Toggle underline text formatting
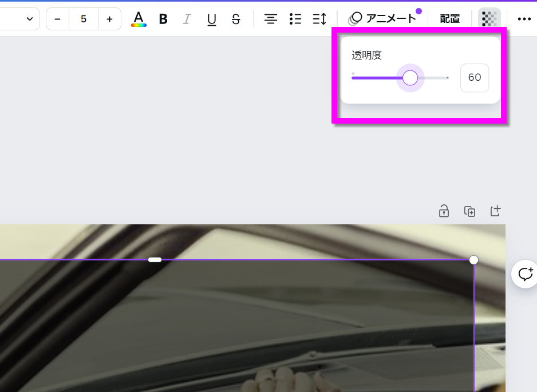This screenshot has height=392, width=537. click(212, 19)
